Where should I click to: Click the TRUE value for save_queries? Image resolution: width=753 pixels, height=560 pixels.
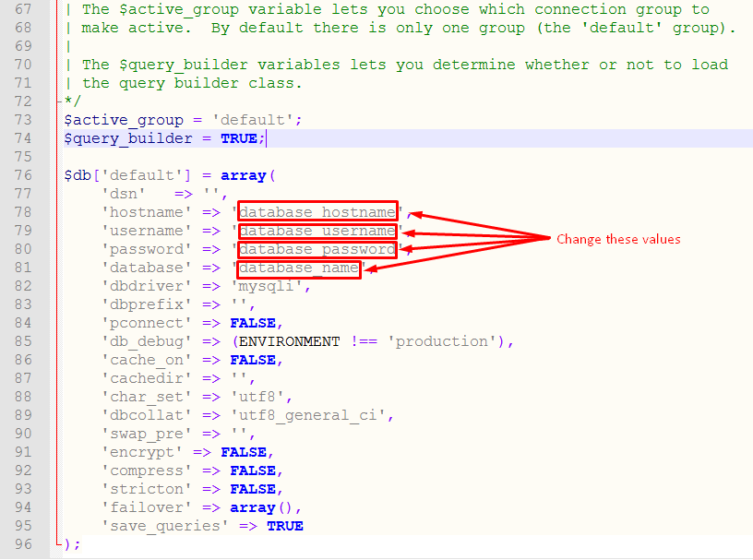(x=284, y=526)
